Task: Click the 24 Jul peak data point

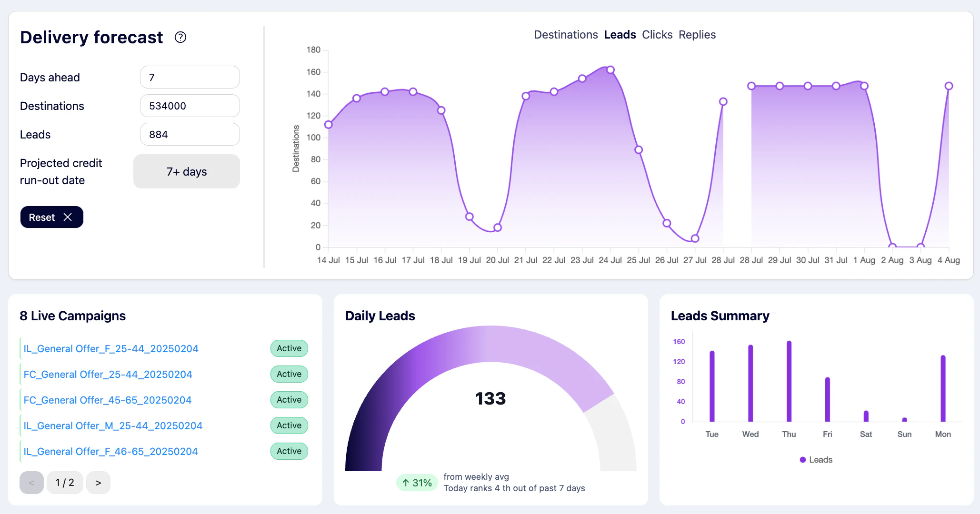Action: pos(610,69)
